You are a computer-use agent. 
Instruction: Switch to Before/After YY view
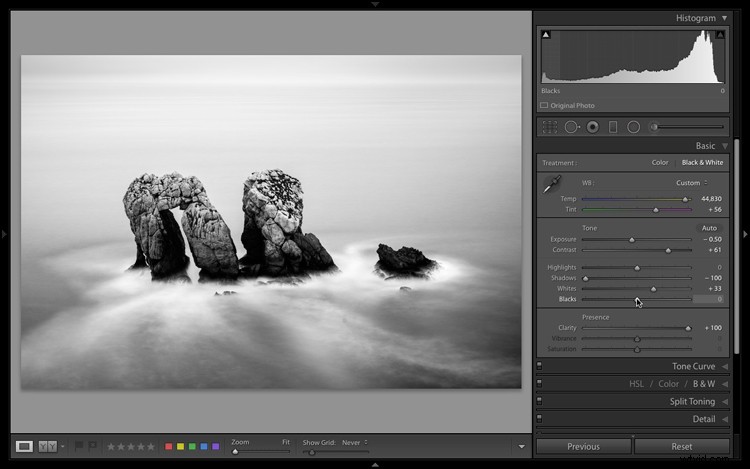tap(47, 447)
